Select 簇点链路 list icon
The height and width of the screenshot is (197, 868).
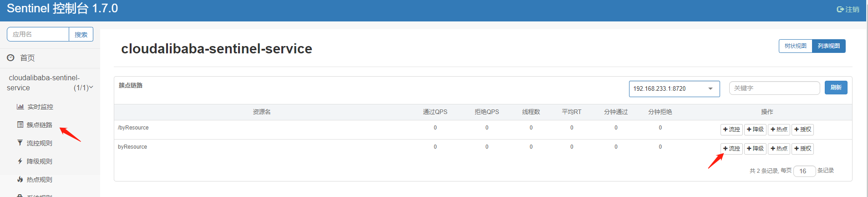click(20, 124)
